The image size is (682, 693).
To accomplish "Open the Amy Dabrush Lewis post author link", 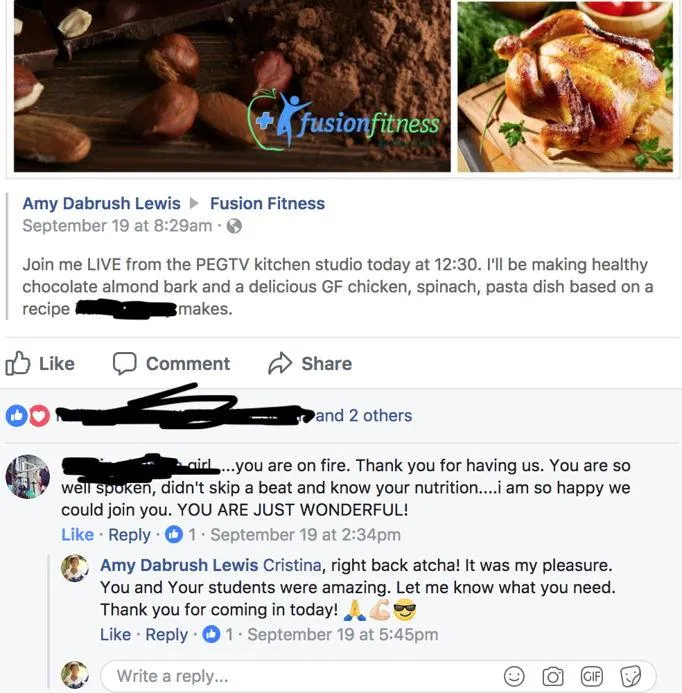I will click(x=101, y=203).
